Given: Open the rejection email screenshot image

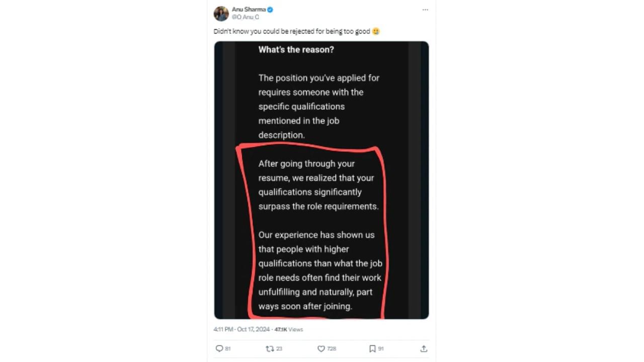Looking at the screenshot, I should coord(321,179).
